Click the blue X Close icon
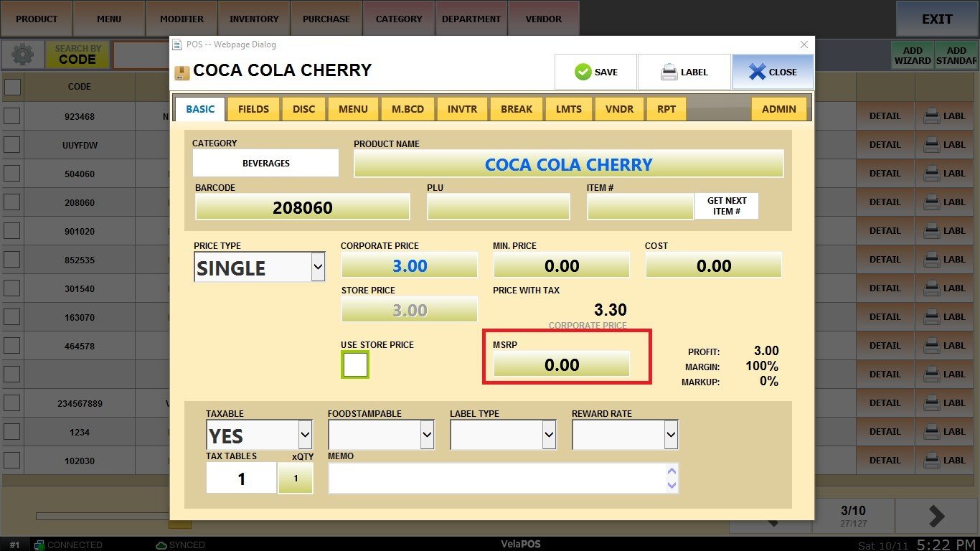This screenshot has width=980, height=551. [757, 72]
